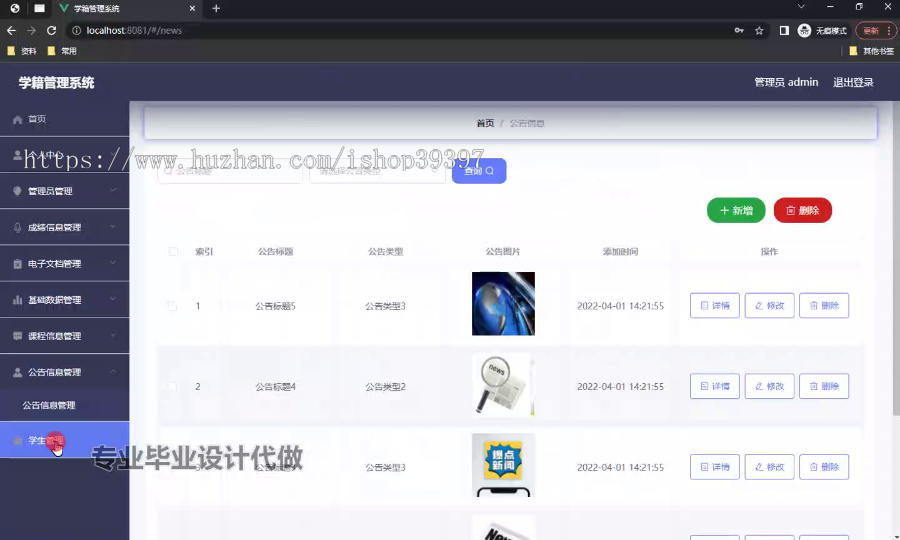Click 首页 breadcrumb link
This screenshot has height=540, width=900.
tap(485, 123)
